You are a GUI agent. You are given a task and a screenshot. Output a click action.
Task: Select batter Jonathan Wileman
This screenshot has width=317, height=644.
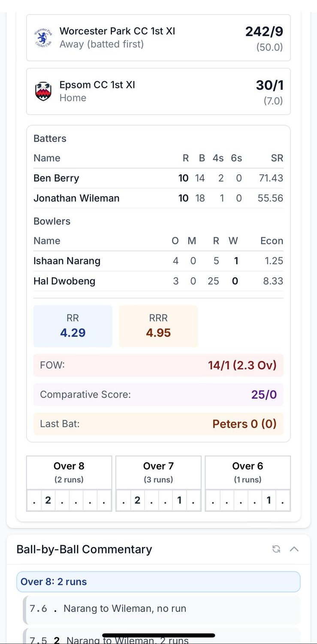(76, 198)
